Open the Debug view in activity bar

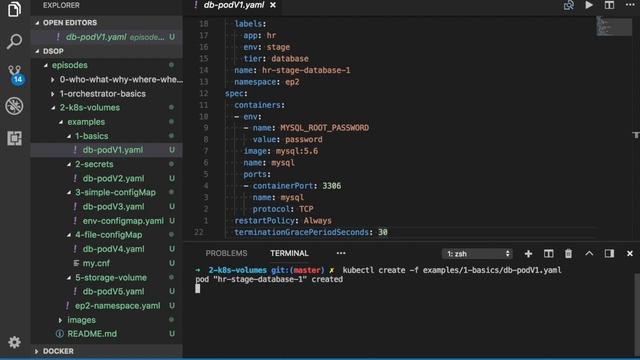coord(14,106)
